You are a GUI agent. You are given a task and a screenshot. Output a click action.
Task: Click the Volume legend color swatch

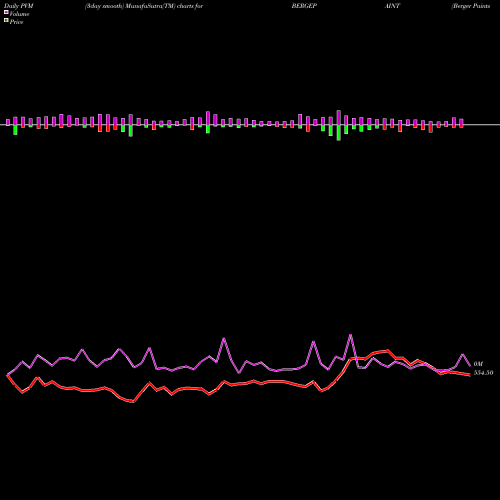pos(6,13)
